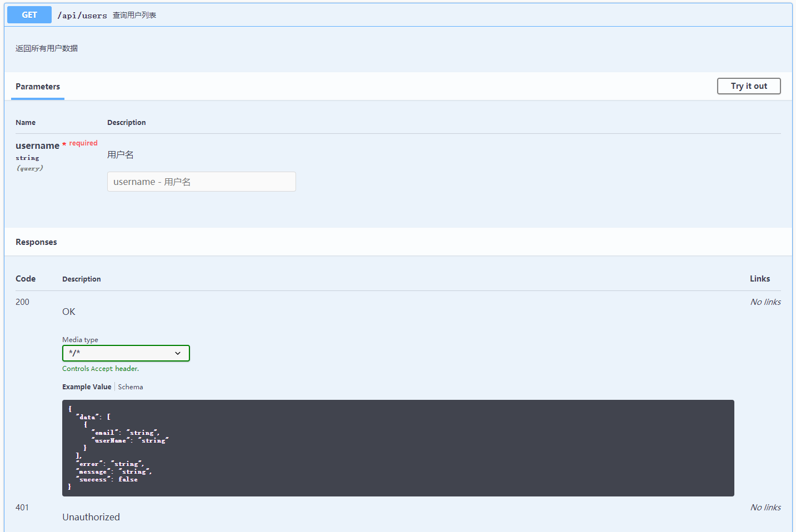Click the 查询用户列表 endpoint summary text
Viewport: 796px width, 532px height.
tap(135, 15)
